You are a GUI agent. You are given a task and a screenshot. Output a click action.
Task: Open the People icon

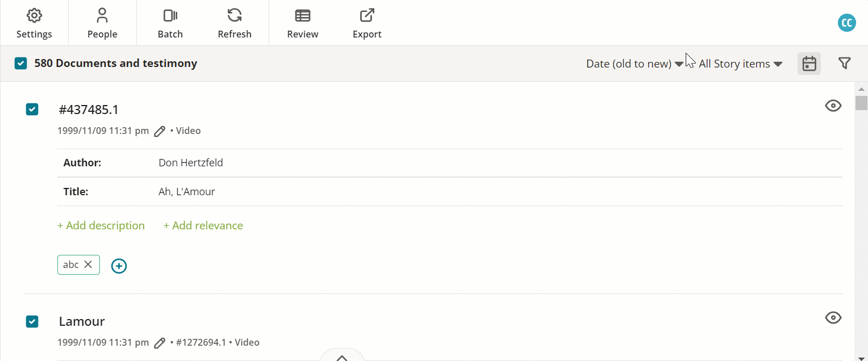pyautogui.click(x=102, y=15)
